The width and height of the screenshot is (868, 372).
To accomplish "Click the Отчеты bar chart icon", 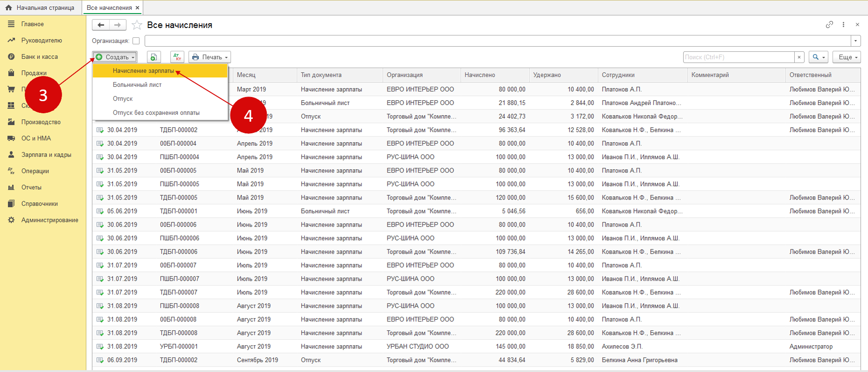I will tap(11, 187).
